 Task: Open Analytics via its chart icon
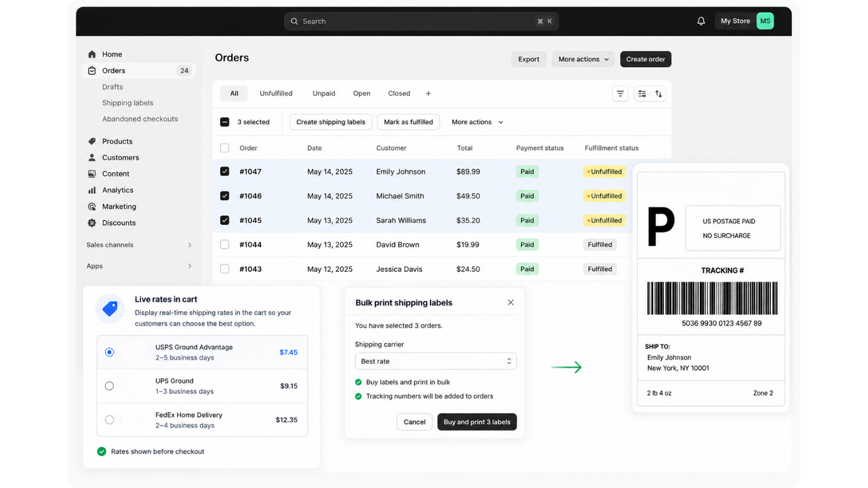[x=92, y=190]
